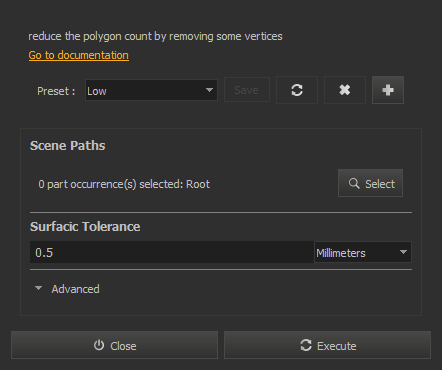Click the greyed-out Save preset button
The height and width of the screenshot is (370, 442).
click(247, 90)
